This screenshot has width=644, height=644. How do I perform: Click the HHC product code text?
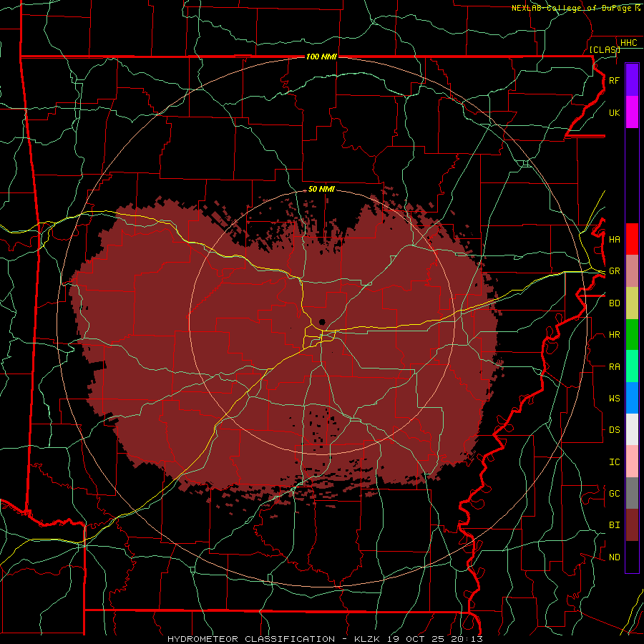(x=629, y=43)
